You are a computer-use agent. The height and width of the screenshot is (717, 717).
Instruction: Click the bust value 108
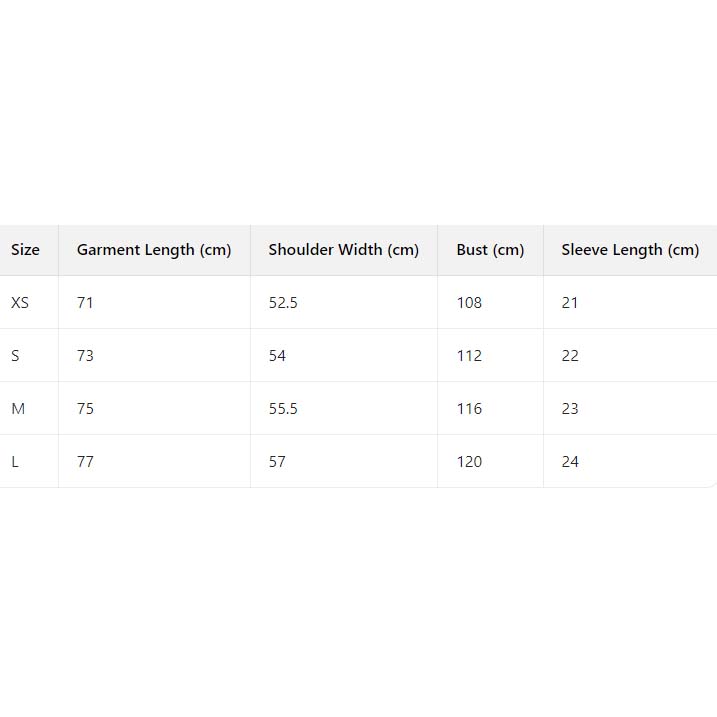click(469, 303)
